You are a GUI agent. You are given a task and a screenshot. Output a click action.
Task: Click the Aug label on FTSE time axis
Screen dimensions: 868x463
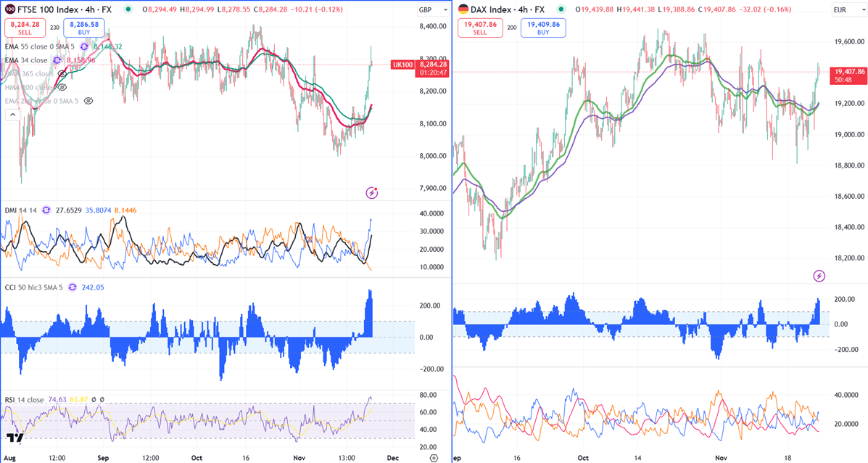9,458
